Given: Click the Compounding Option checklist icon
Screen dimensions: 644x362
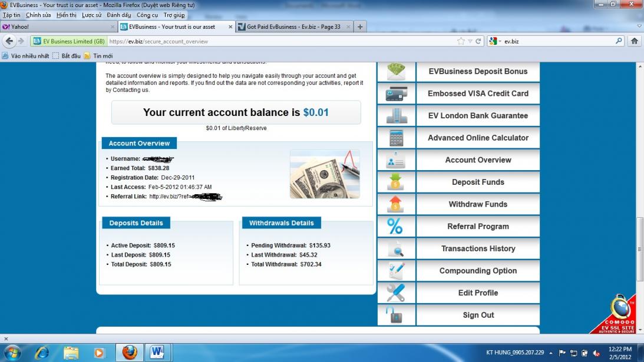Looking at the screenshot, I should (x=396, y=271).
